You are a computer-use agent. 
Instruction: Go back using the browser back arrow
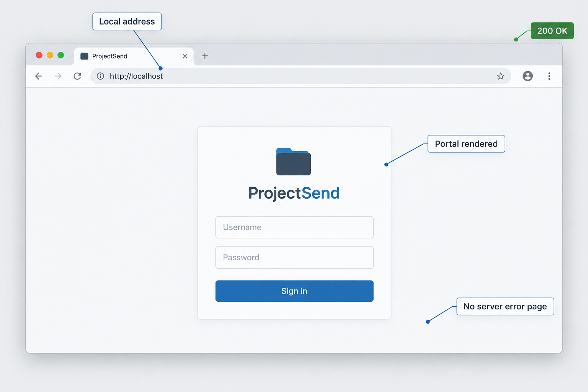[39, 76]
